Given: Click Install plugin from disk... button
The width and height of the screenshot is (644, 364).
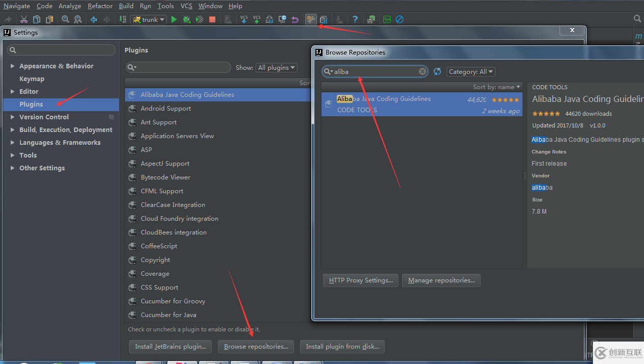Looking at the screenshot, I should [x=342, y=347].
